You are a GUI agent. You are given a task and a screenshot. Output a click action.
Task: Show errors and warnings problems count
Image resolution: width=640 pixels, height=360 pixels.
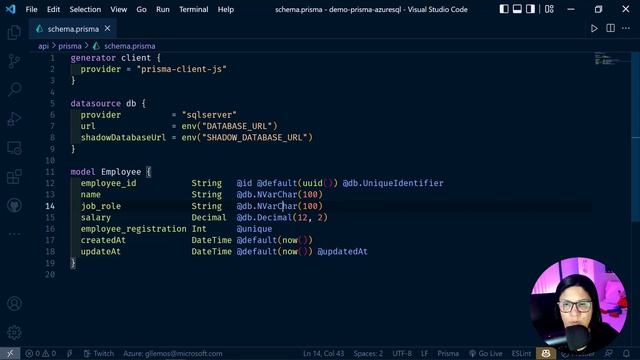(41, 353)
